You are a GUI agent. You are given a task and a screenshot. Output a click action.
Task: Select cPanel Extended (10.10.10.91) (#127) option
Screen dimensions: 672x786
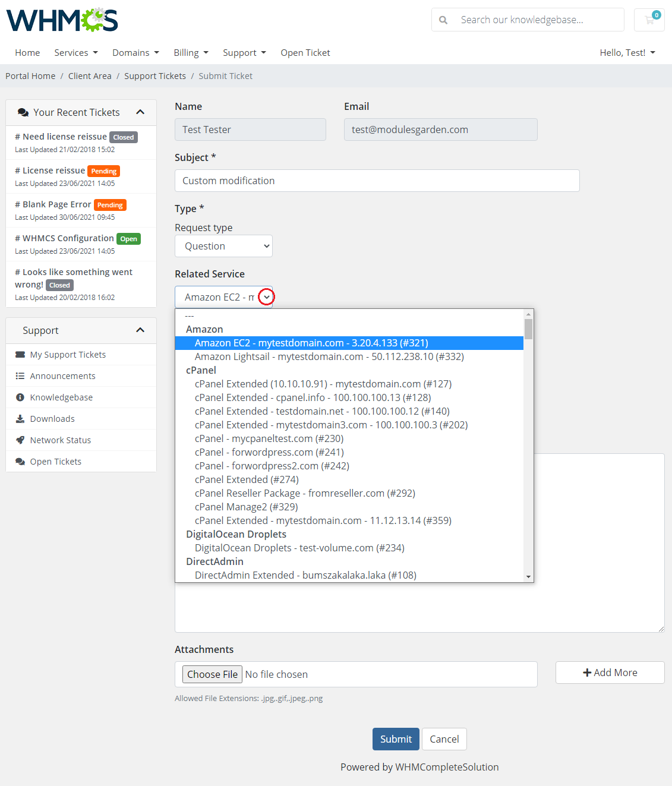[x=349, y=384]
